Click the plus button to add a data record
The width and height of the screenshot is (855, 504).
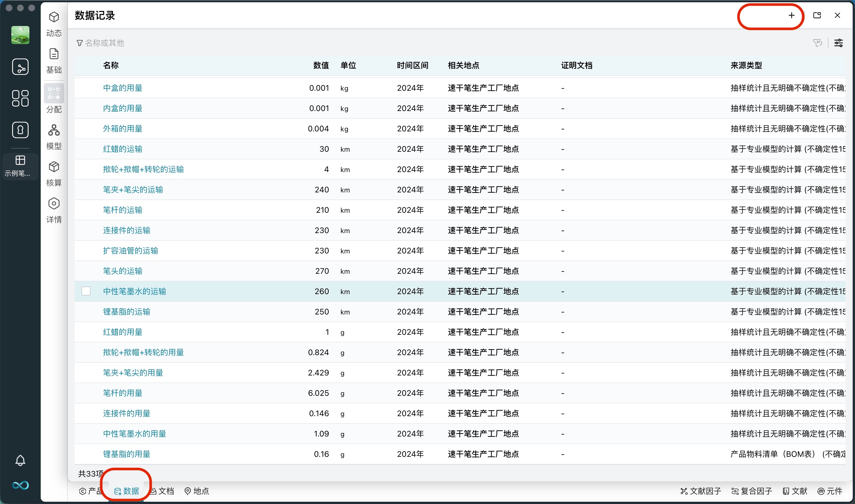(x=791, y=15)
